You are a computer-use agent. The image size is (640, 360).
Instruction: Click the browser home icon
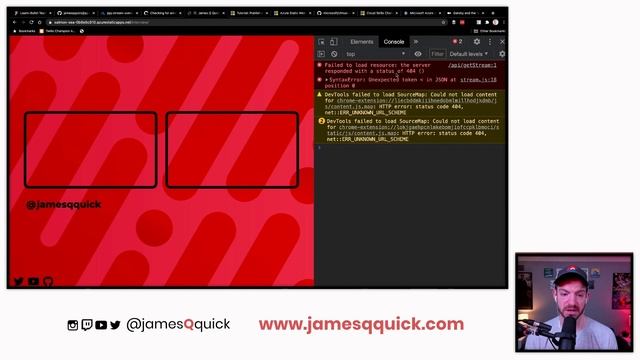40,22
